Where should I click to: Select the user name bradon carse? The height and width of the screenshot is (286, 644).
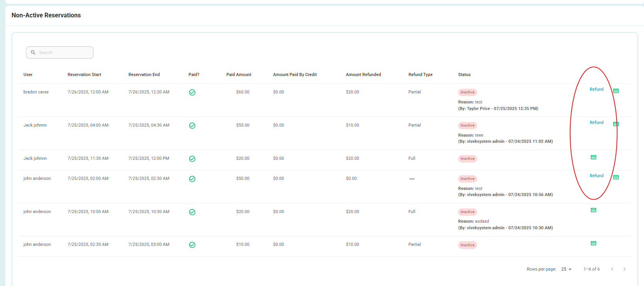36,92
